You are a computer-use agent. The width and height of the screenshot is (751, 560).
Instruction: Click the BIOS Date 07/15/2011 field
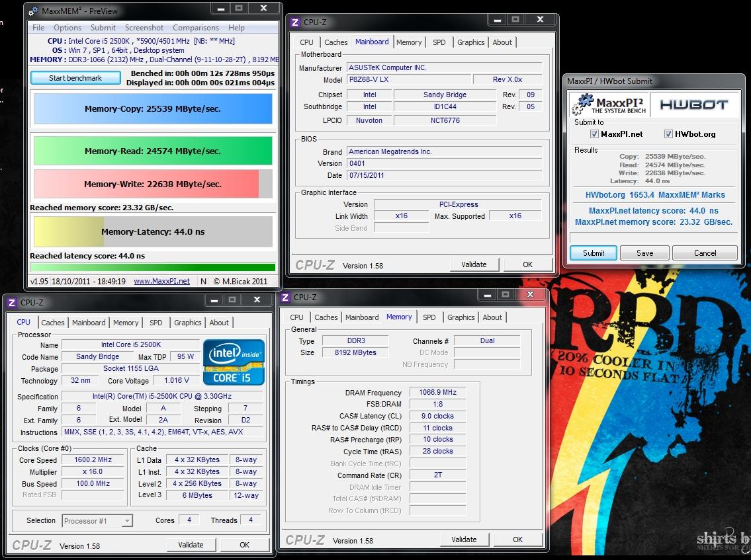[x=444, y=175]
